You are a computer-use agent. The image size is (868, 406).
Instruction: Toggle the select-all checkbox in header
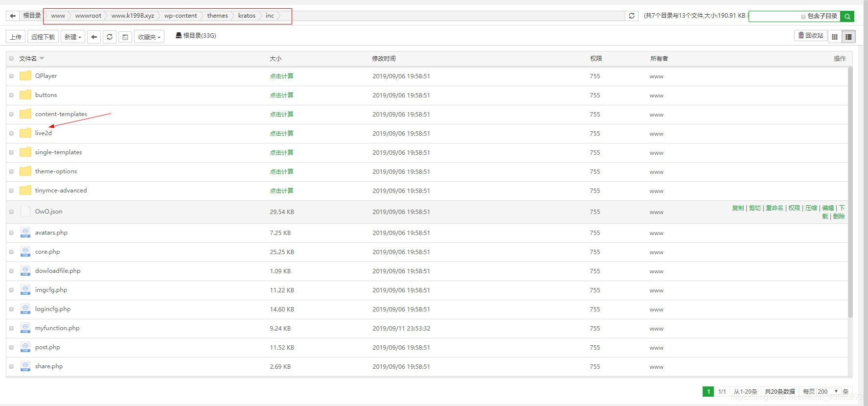pos(11,58)
